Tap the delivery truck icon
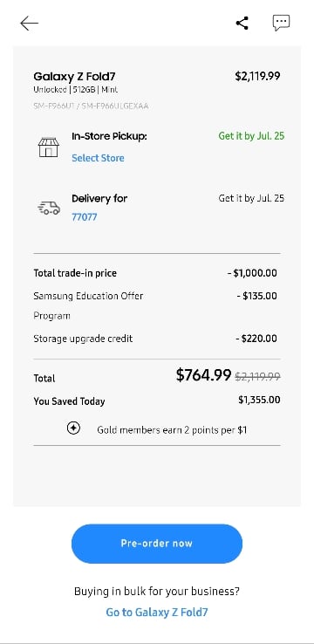Screen dimensions: 314x644 click(49, 208)
